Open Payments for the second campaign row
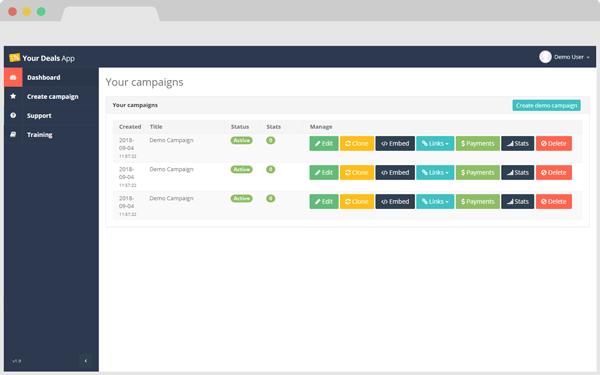Screen dimensions: 600x375 click(x=478, y=173)
